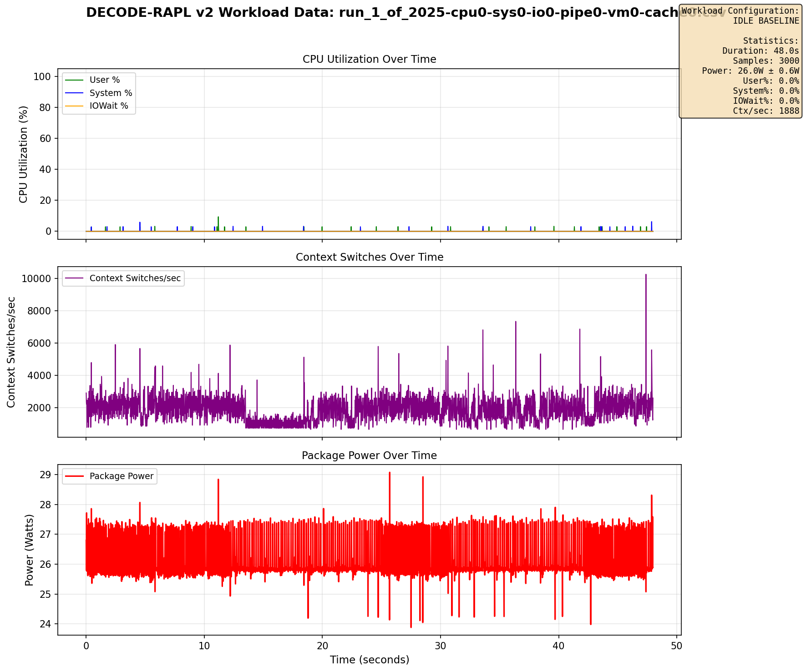This screenshot has width=806, height=672.
Task: Click the Package Power legend label
Action: 122,476
